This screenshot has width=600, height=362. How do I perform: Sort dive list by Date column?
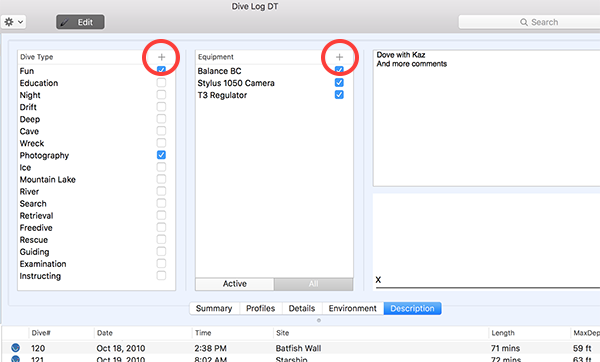click(143, 333)
